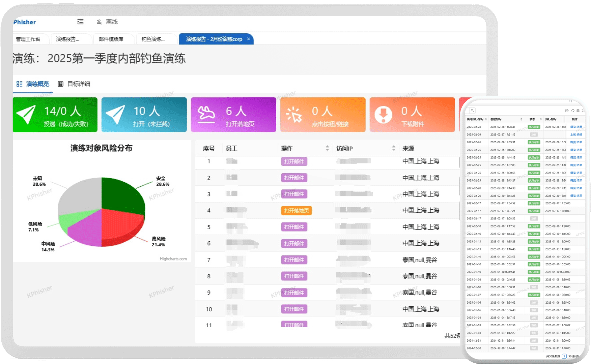This screenshot has height=364, width=591.
Task: Sort the table by the 操作 column arrows
Action: [327, 148]
